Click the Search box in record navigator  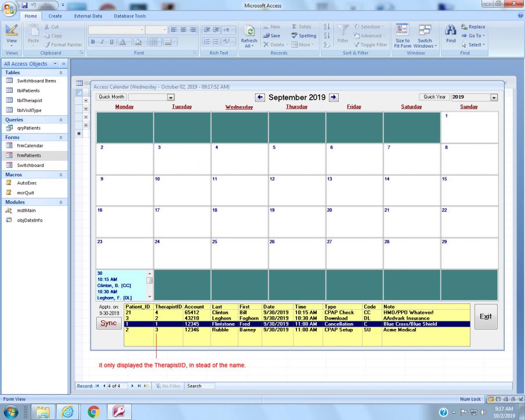(200, 386)
